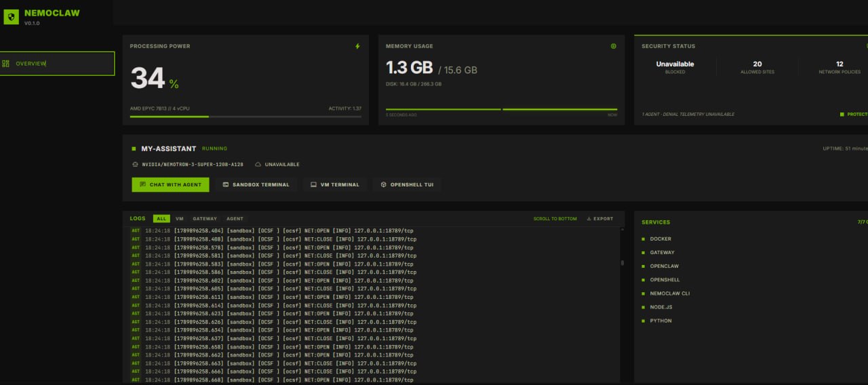This screenshot has height=385, width=868.
Task: Launch the Sandbox Terminal
Action: tap(256, 184)
